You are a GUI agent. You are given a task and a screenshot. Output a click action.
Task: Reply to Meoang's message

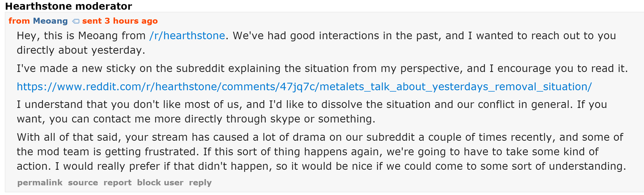[200, 183]
